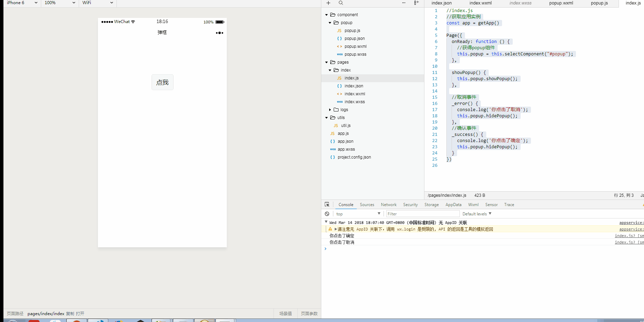Open the file panel more options ellipsis

click(x=403, y=3)
